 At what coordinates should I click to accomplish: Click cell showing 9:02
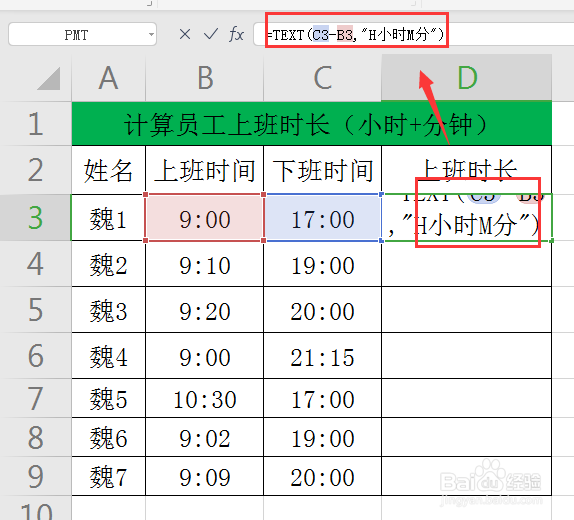(x=204, y=437)
